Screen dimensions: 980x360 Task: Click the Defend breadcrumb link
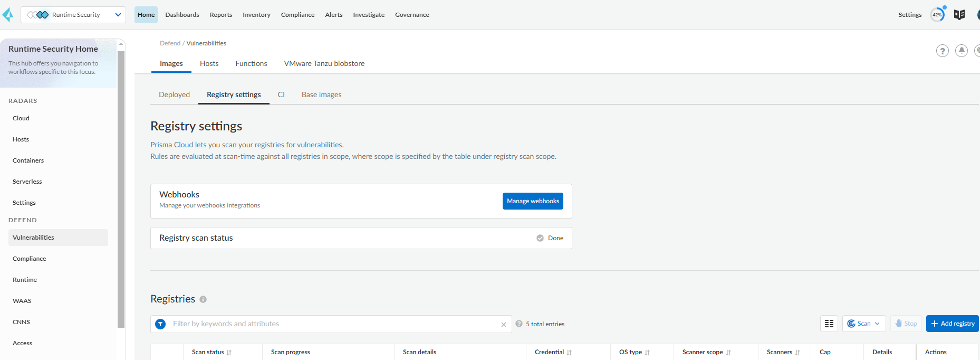point(170,43)
